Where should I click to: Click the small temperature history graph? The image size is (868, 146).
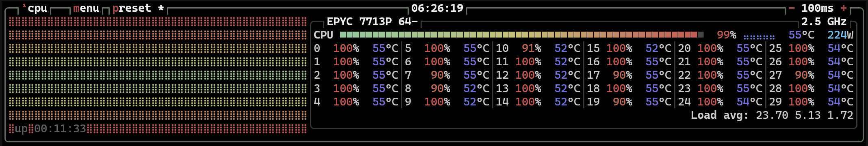(x=759, y=36)
